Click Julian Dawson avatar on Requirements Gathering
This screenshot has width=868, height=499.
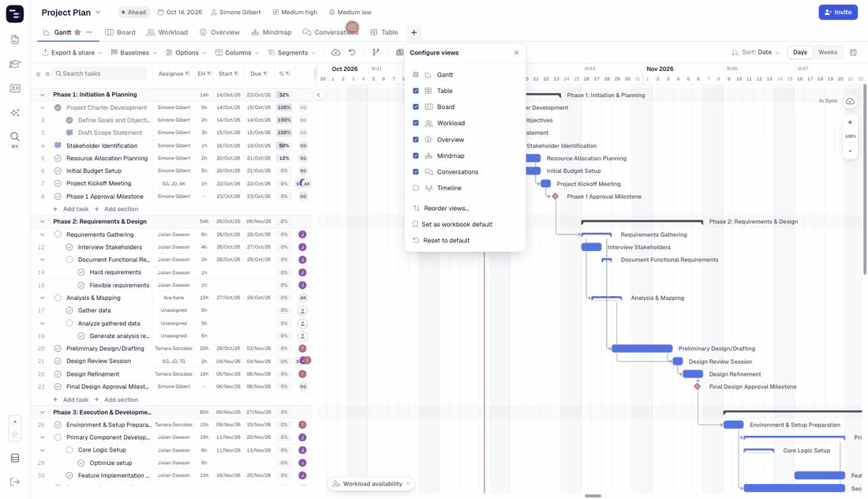302,234
